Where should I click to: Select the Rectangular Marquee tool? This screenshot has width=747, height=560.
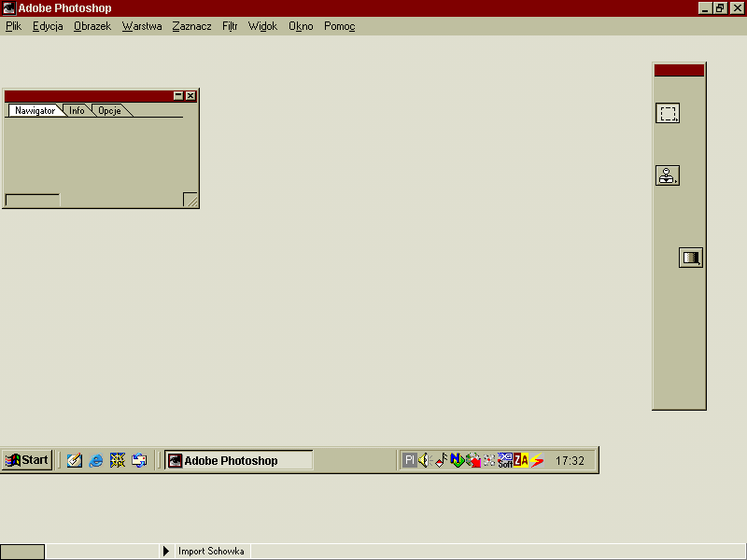(668, 113)
